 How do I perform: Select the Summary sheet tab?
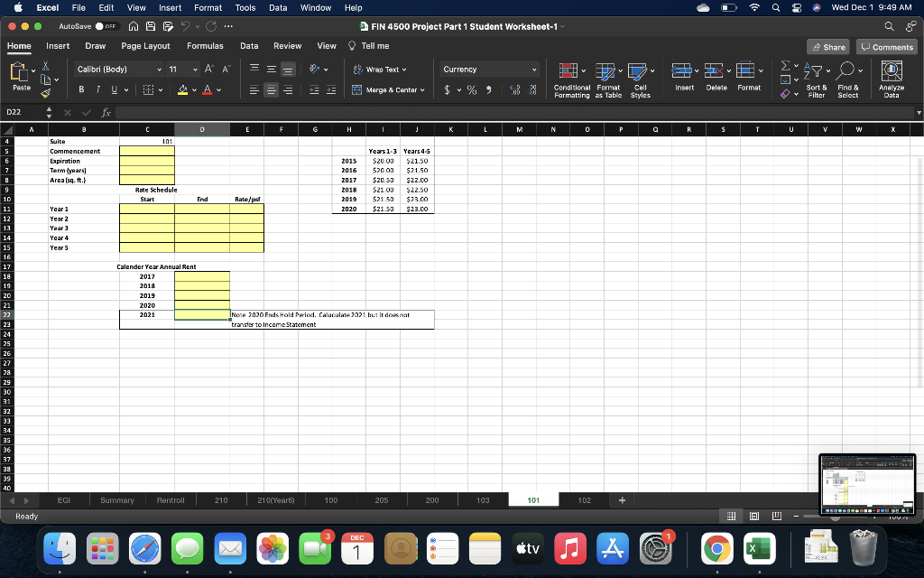[116, 499]
